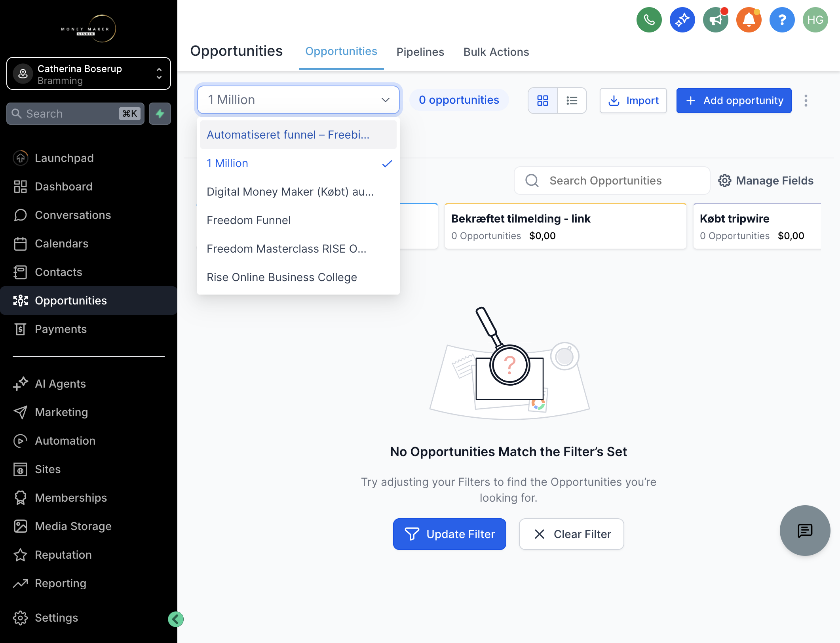Switch to the Pipelines tab
Image resolution: width=840 pixels, height=643 pixels.
pos(420,52)
